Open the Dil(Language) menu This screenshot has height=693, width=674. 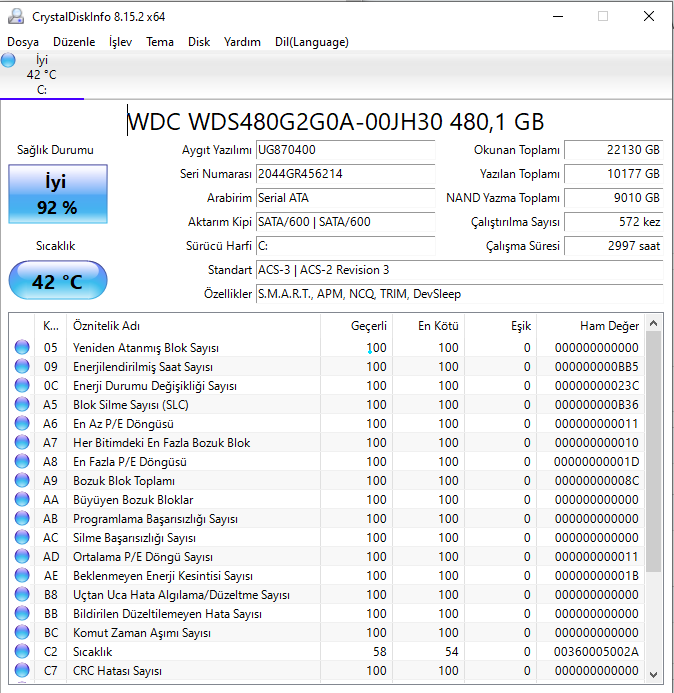(x=312, y=42)
